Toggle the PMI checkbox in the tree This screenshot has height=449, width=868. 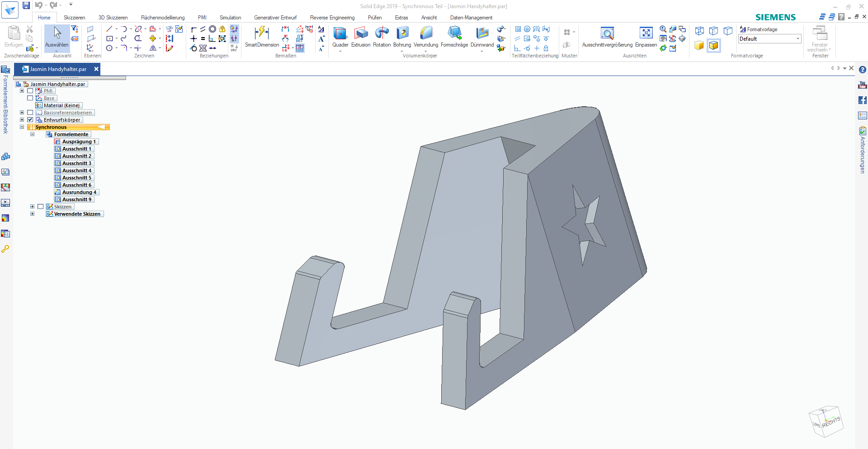point(30,91)
